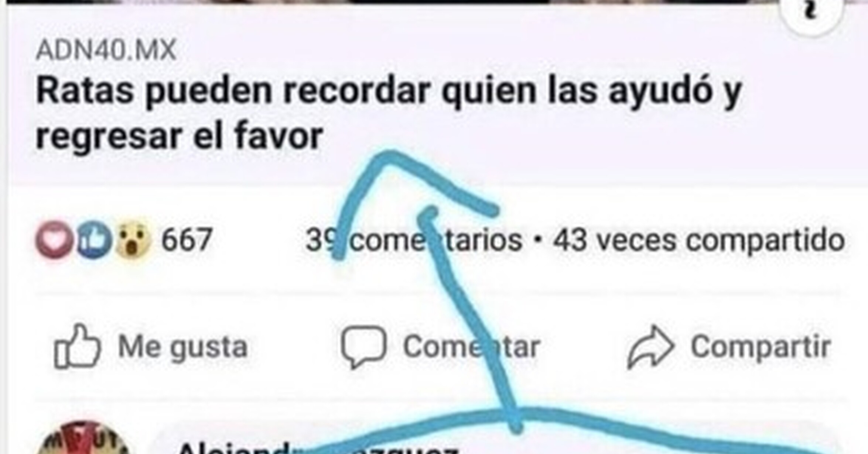This screenshot has width=868, height=454.
Task: Tap the thumbs-up outline beside Me gusta
Action: point(77,346)
